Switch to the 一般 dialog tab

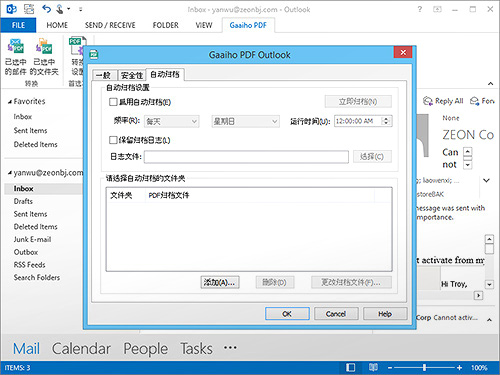point(104,75)
